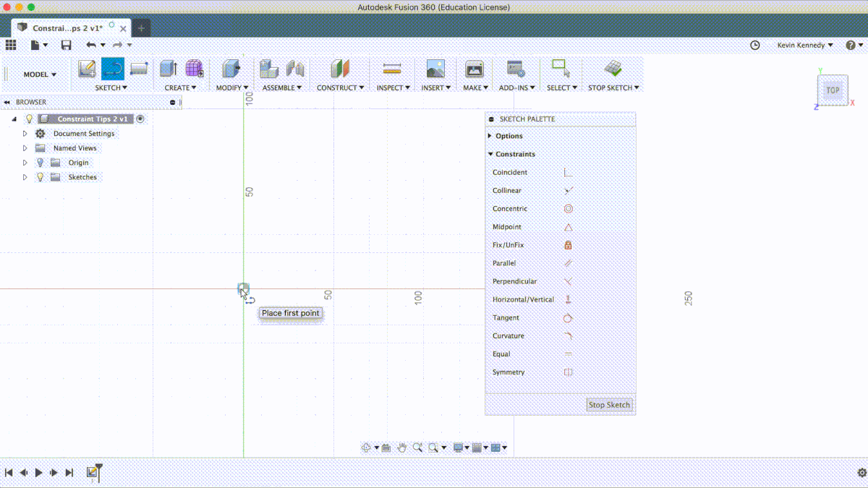The width and height of the screenshot is (868, 488).
Task: Click the Add-Ins scripts icon
Action: pos(516,69)
